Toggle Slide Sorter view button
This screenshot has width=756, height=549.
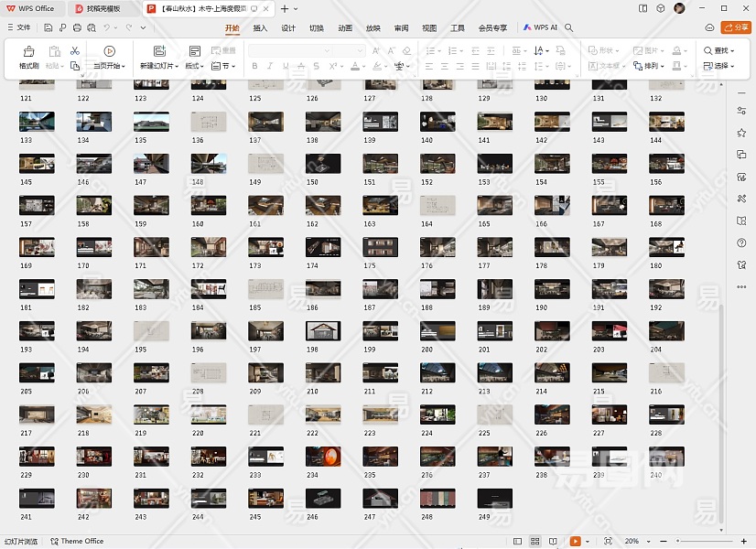536,541
